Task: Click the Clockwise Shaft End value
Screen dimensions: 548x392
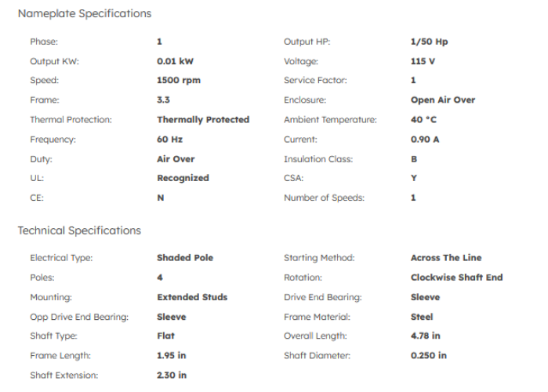Action: pyautogui.click(x=456, y=277)
